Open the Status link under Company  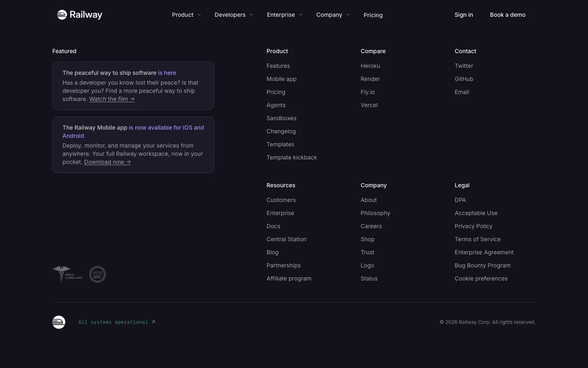tap(369, 278)
